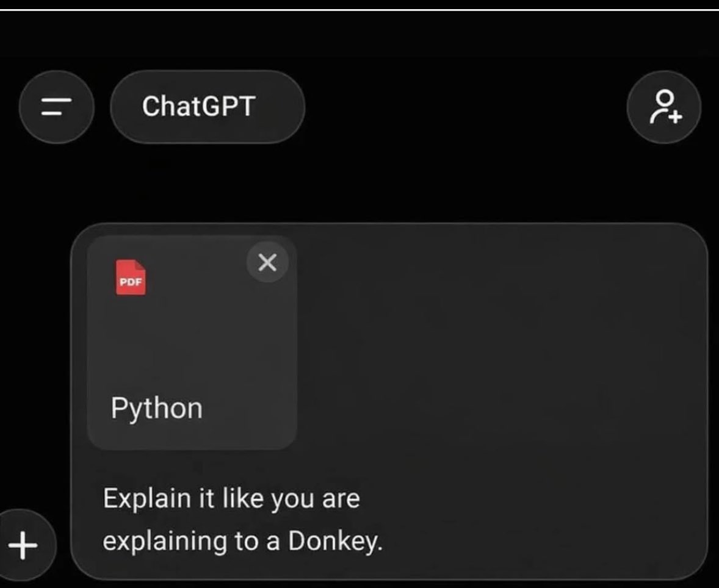The image size is (719, 588).
Task: Click the text 'explaining to a Donkey.'
Action: [242, 541]
